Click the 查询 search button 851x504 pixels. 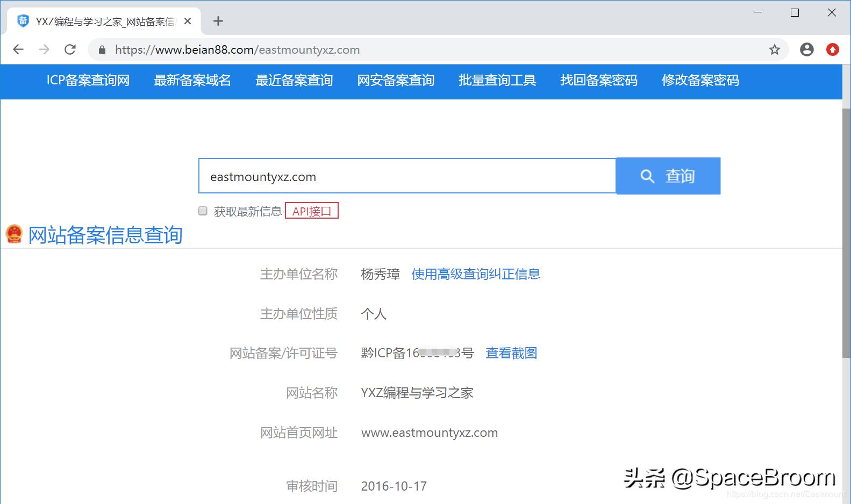click(x=668, y=176)
